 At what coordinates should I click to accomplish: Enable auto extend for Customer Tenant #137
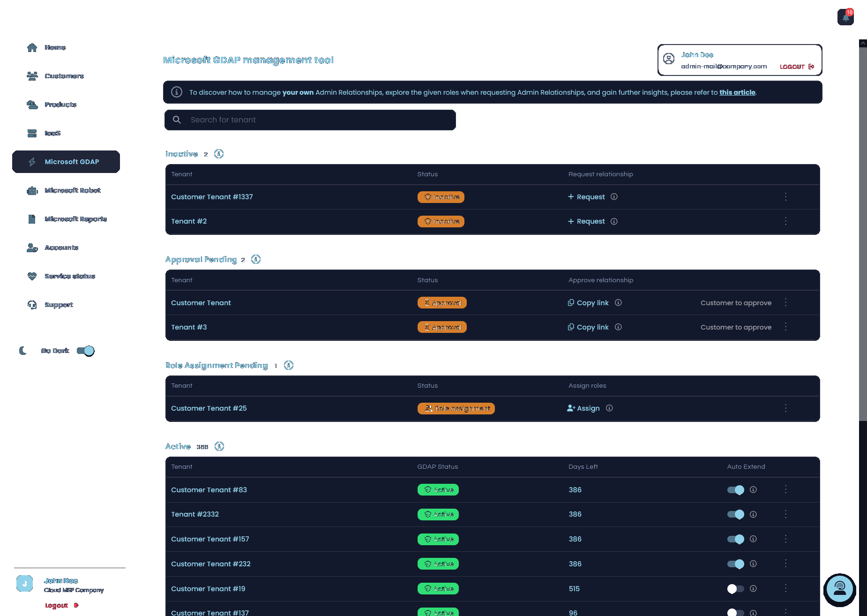point(736,612)
